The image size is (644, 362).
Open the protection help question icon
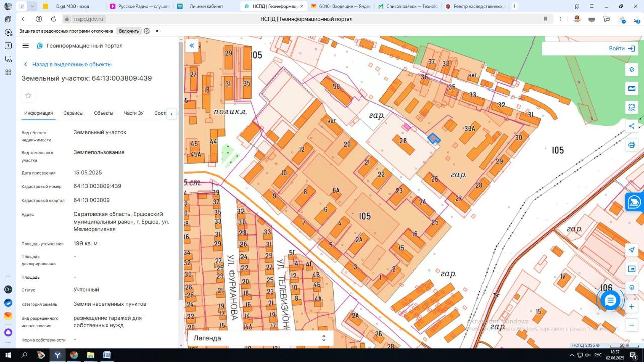click(x=147, y=31)
